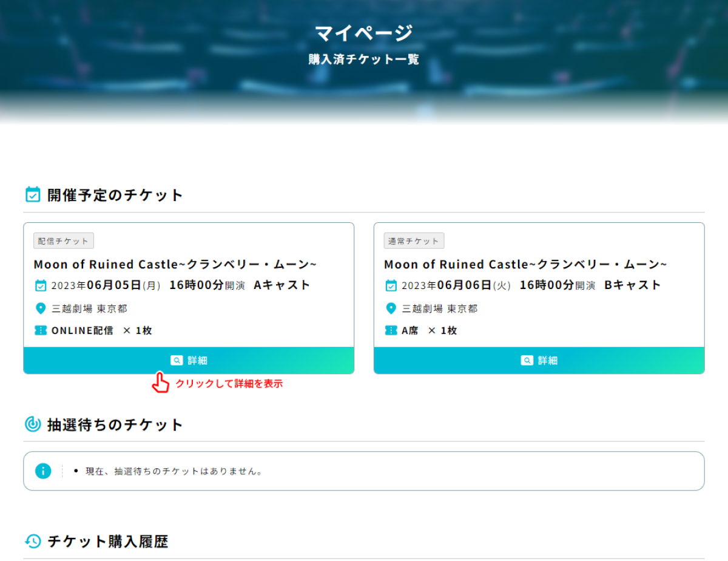The image size is (728, 561).
Task: Click the 現在、抽選待ちのチケットはありません notice text
Action: 174,471
